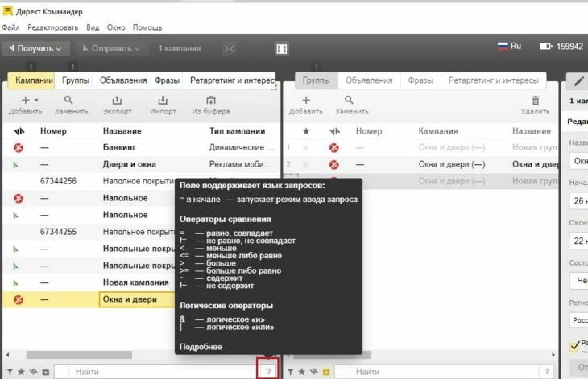The height and width of the screenshot is (379, 588).
Task: Click the Экспорт icon
Action: point(117,101)
